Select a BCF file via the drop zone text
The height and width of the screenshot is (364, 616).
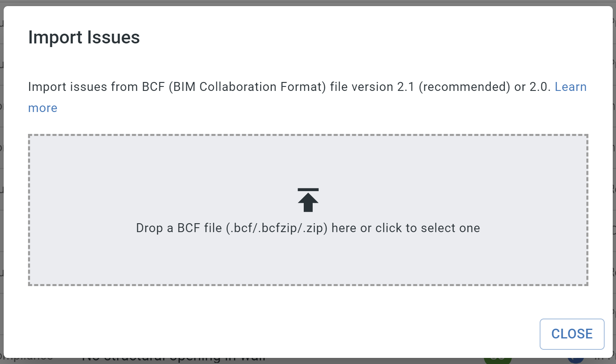pos(308,228)
